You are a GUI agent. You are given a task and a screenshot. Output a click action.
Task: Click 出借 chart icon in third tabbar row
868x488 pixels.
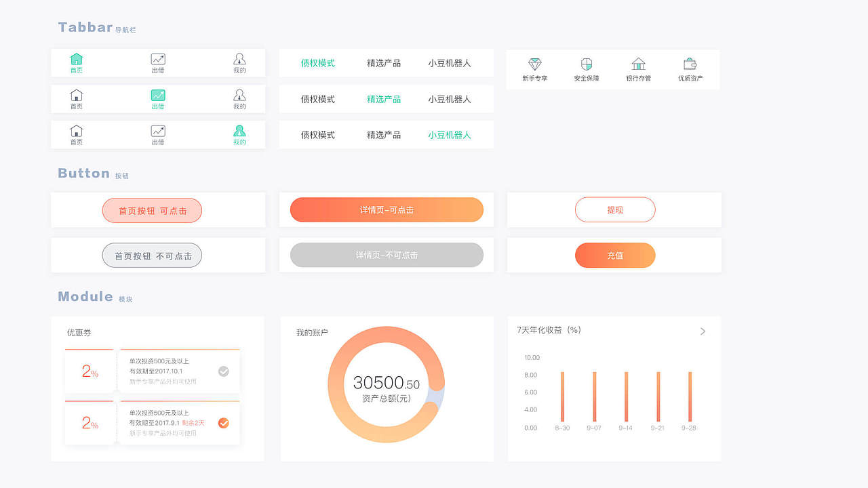point(158,131)
